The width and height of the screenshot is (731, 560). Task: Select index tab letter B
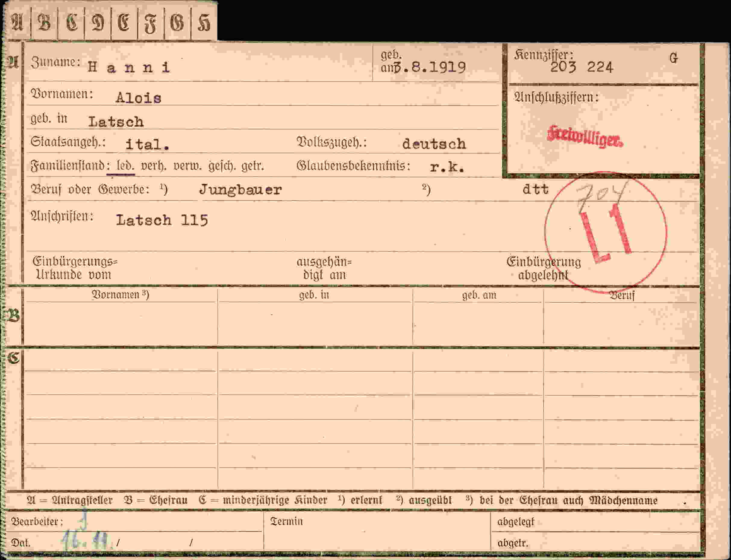44,23
